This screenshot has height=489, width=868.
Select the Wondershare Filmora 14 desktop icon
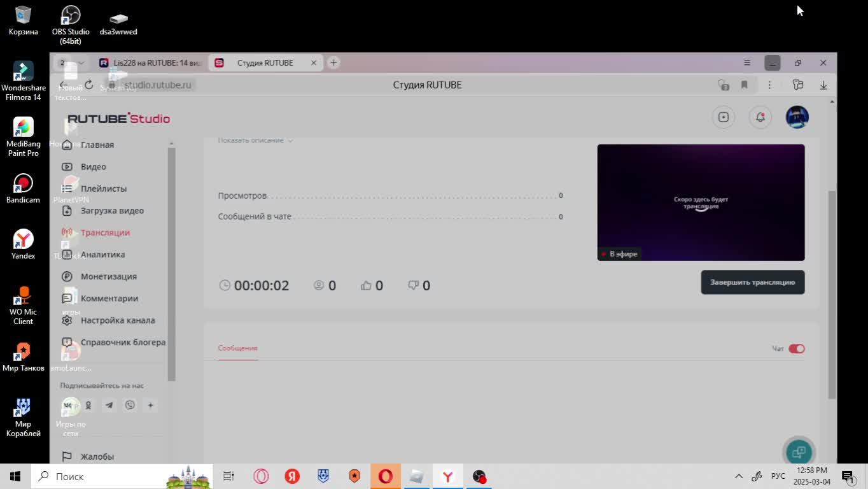(x=23, y=81)
